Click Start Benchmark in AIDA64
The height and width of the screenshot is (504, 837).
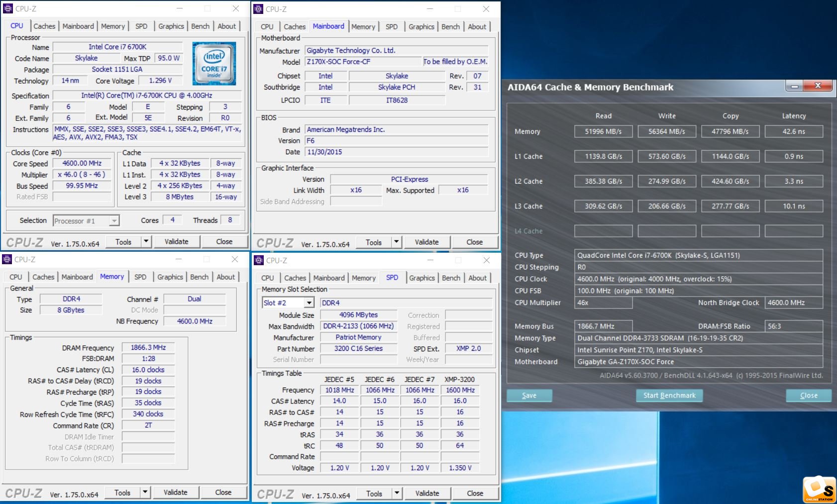click(670, 396)
